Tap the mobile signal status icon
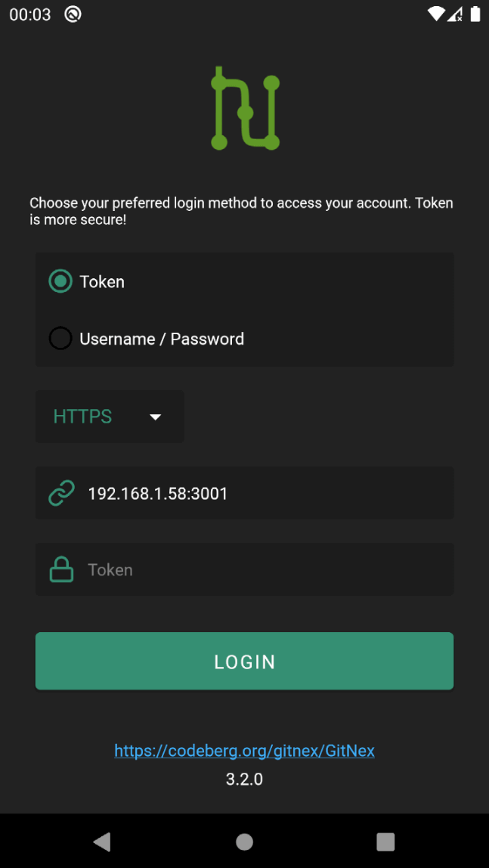Image resolution: width=489 pixels, height=868 pixels. (455, 14)
